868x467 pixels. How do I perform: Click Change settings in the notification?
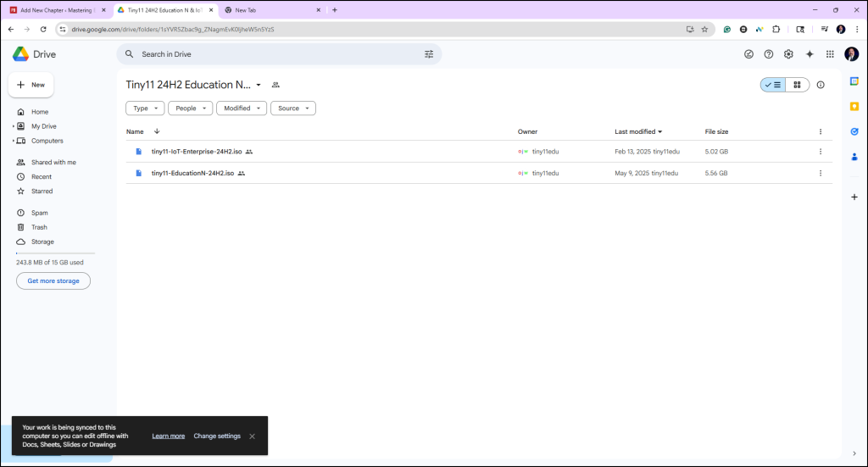(217, 436)
